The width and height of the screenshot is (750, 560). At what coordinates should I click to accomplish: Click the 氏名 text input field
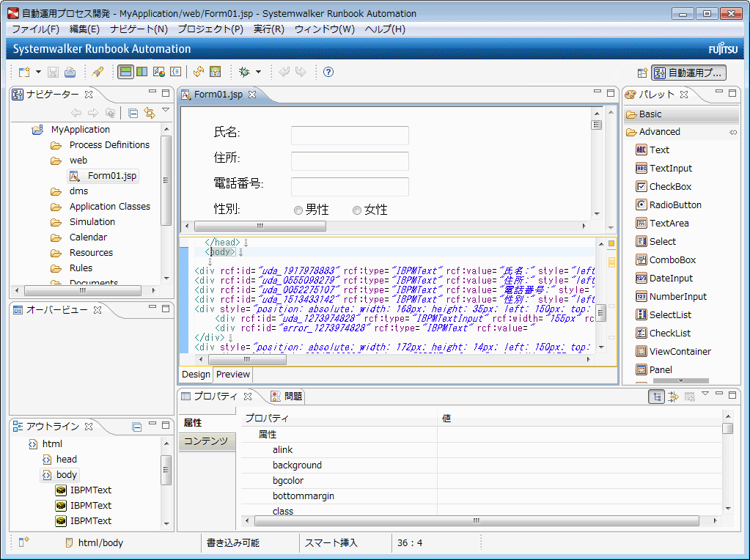coord(350,136)
